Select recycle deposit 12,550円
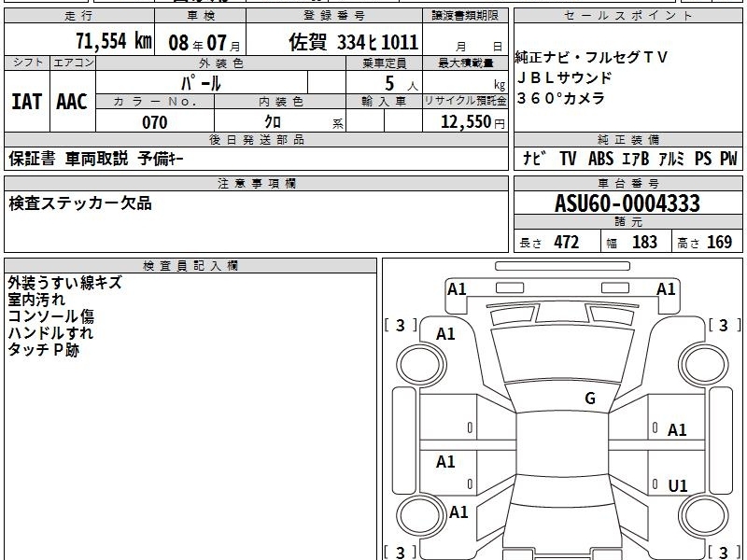This screenshot has height=560, width=747. (472, 122)
